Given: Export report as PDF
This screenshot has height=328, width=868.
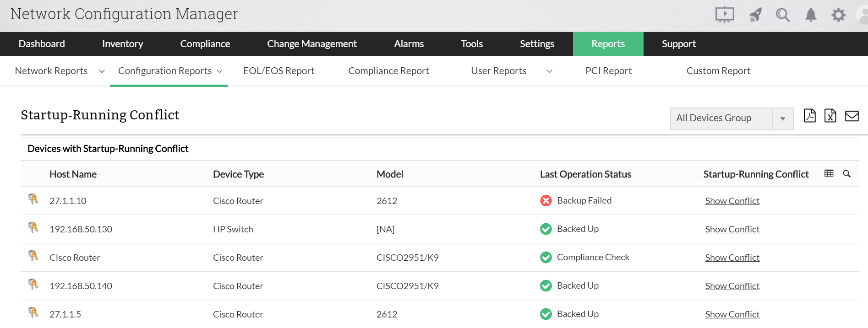Looking at the screenshot, I should point(810,116).
